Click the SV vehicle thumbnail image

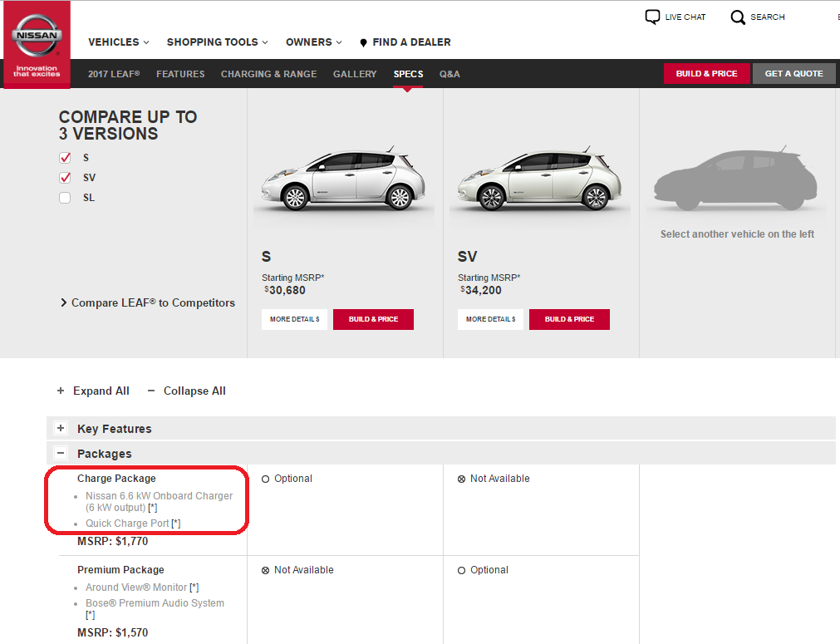(x=539, y=179)
